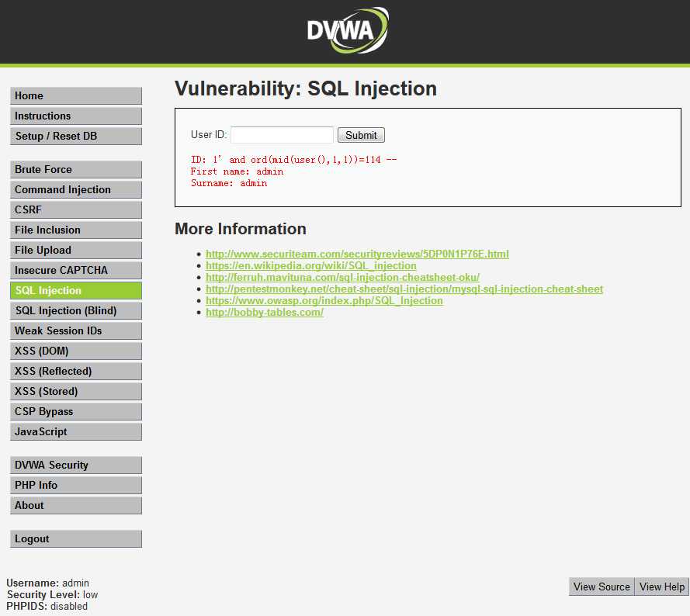This screenshot has height=616, width=690.
Task: Select the highlighted SQL Injection item
Action: click(76, 291)
